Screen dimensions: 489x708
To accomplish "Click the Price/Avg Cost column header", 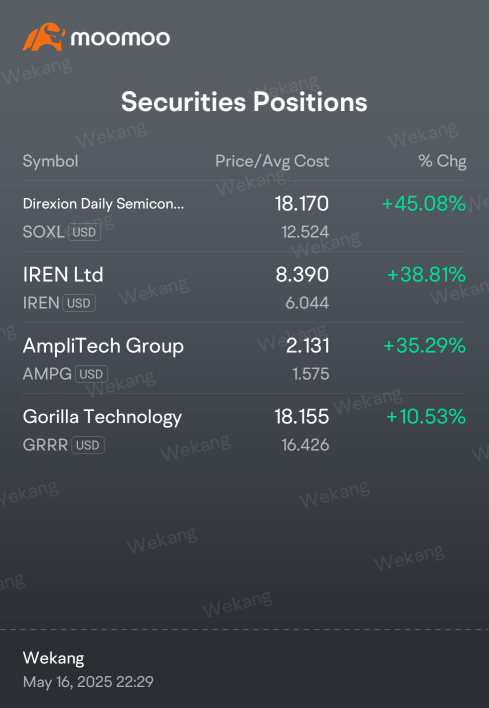I will pos(272,161).
